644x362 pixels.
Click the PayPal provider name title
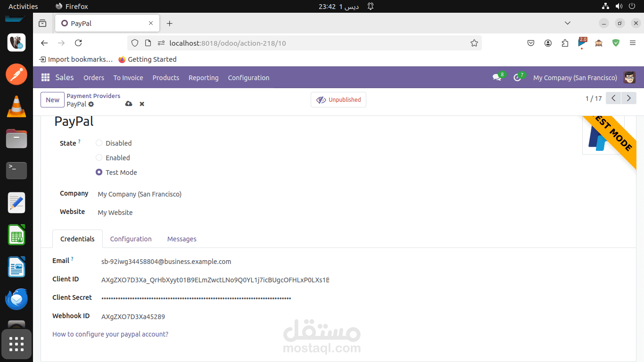pyautogui.click(x=74, y=122)
